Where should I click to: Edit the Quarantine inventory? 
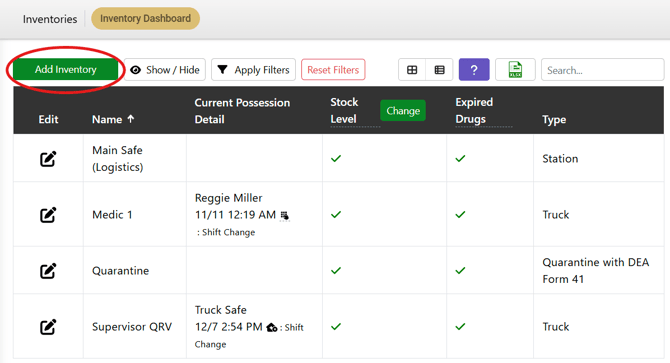coord(48,270)
